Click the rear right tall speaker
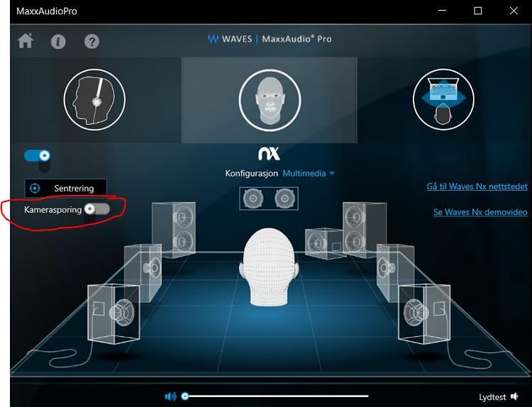The image size is (532, 407). tap(365, 229)
